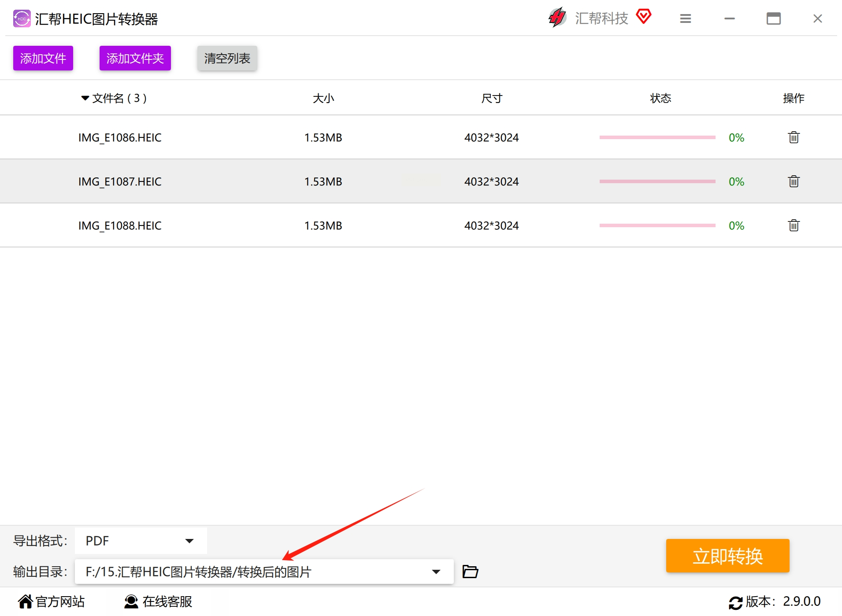This screenshot has height=616, width=842.
Task: Remove IMG_E1088.HEIC using trash icon
Action: pos(794,225)
